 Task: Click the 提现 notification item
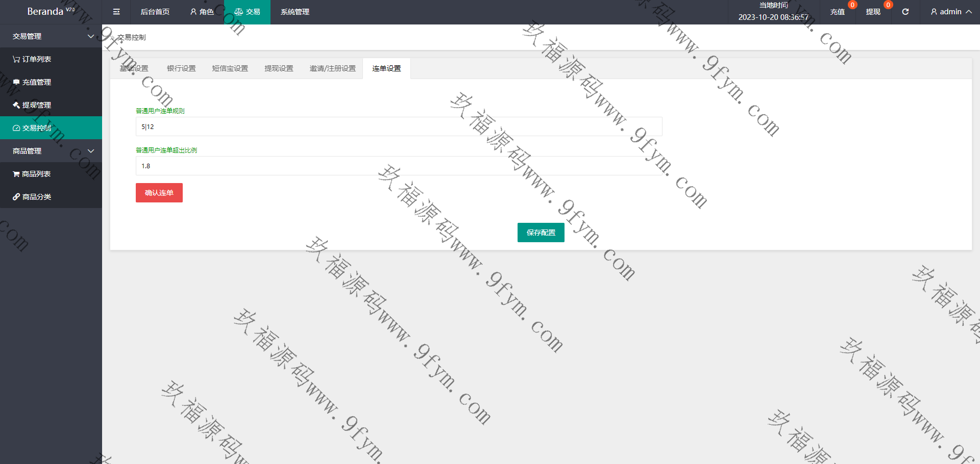873,12
